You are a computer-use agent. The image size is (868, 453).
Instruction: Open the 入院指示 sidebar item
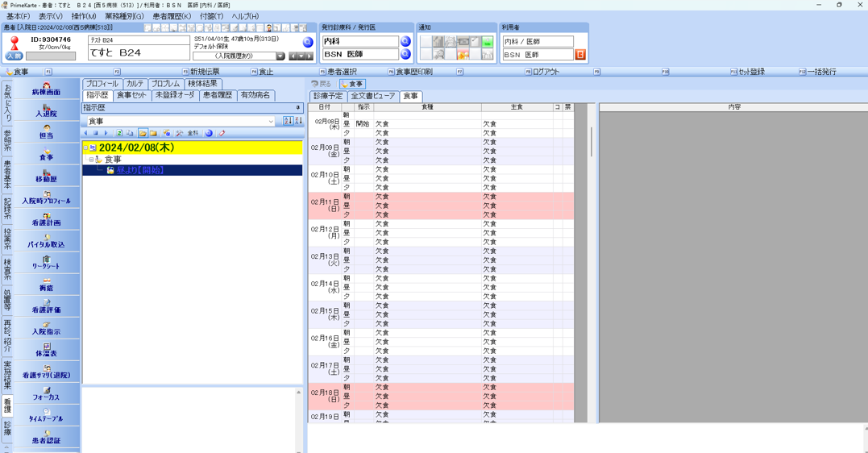[47, 329]
